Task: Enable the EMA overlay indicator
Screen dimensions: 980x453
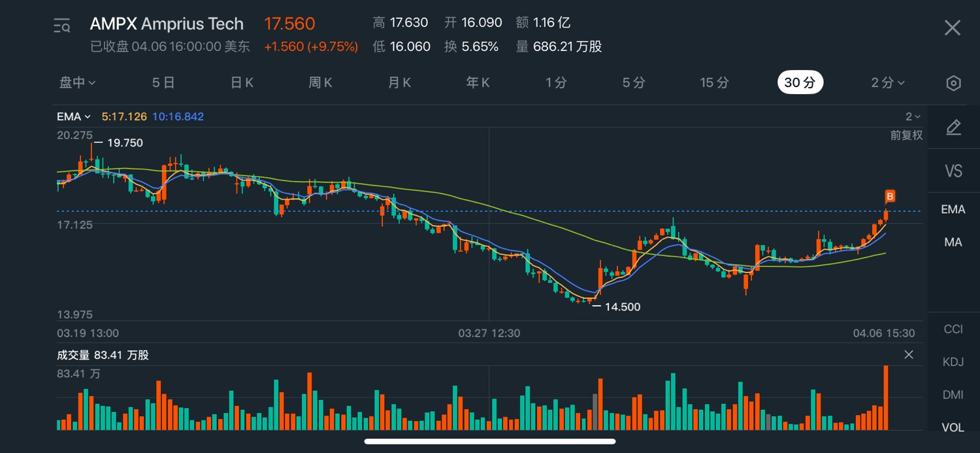Action: pos(953,209)
